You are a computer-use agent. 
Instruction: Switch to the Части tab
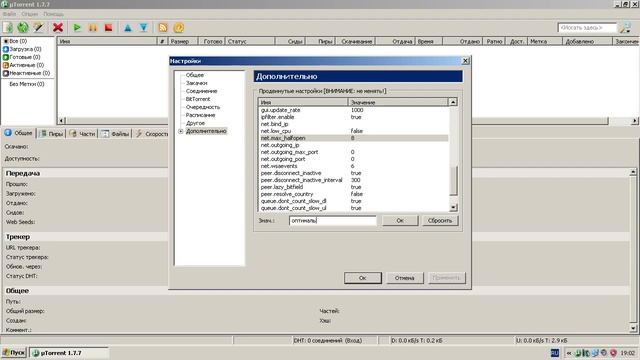(82, 133)
